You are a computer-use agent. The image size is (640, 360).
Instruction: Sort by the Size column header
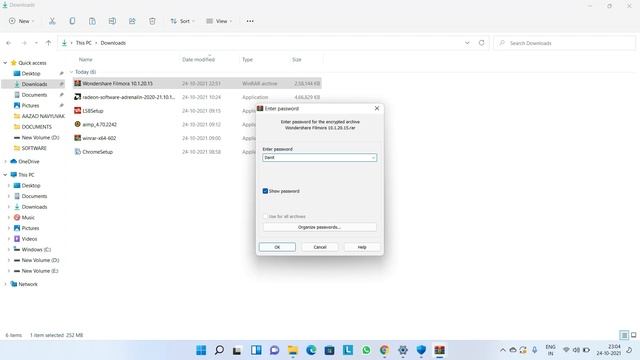click(297, 60)
